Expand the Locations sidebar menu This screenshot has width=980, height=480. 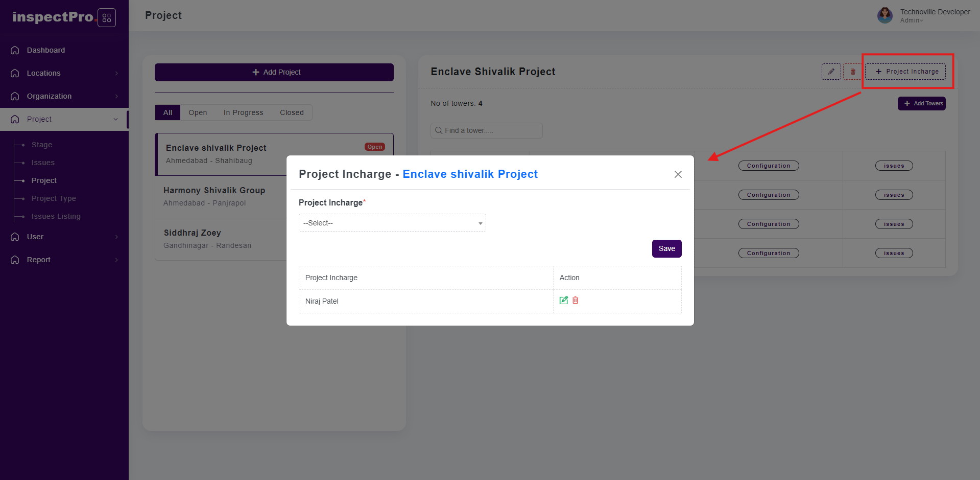pyautogui.click(x=44, y=73)
